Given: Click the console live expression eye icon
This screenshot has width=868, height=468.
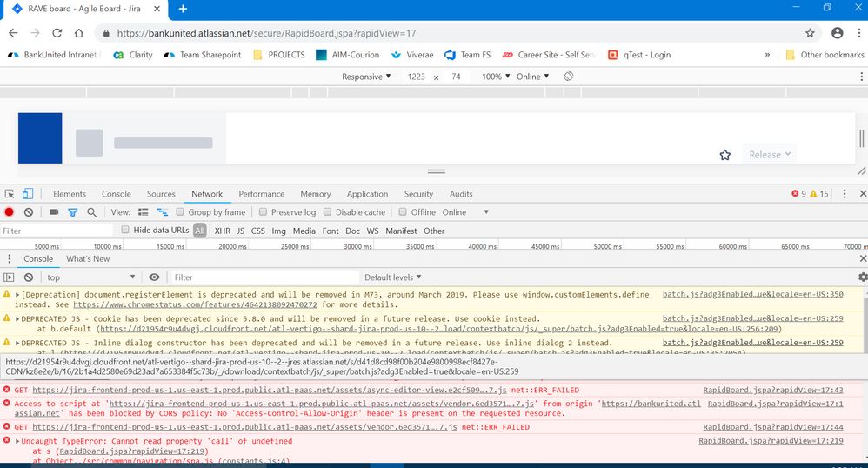Looking at the screenshot, I should (155, 277).
